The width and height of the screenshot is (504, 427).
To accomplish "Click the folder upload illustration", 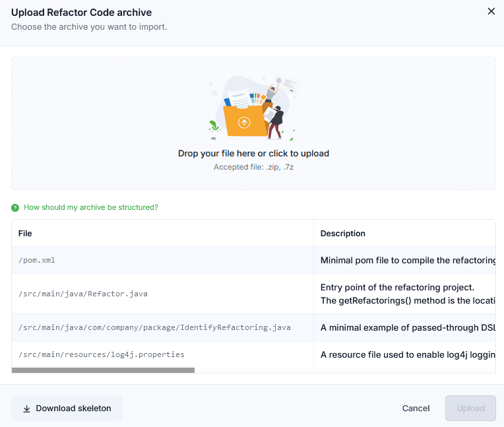I will coord(253,108).
